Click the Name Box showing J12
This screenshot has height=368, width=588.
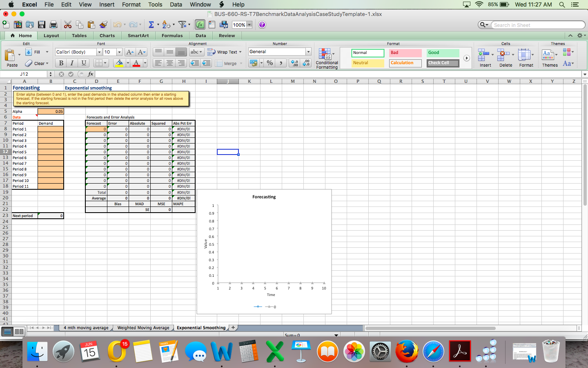[x=24, y=74]
